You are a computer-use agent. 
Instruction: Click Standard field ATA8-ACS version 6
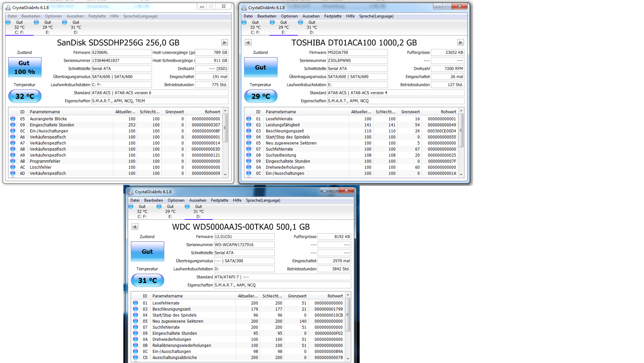[x=160, y=93]
